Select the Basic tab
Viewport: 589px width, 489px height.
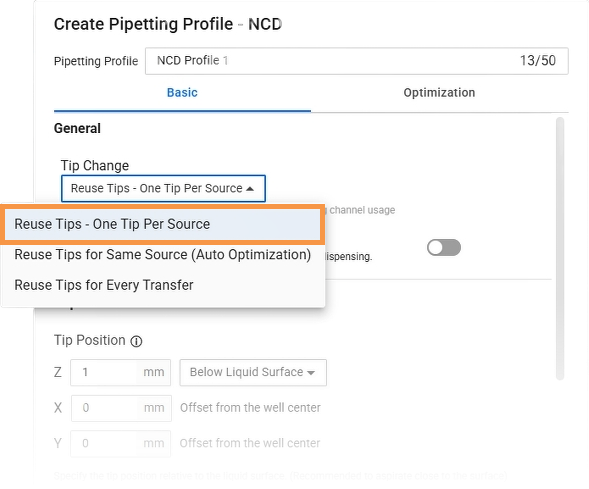182,93
